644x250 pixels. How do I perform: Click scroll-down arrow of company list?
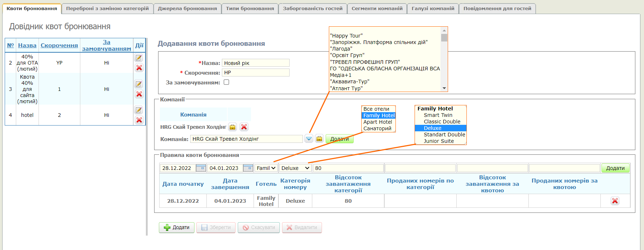point(444,88)
